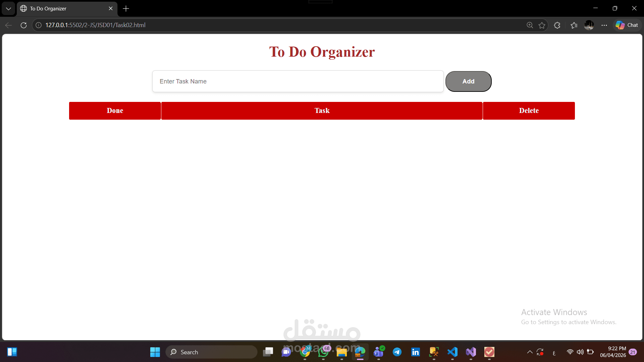Open the favorites list icon

click(574, 25)
